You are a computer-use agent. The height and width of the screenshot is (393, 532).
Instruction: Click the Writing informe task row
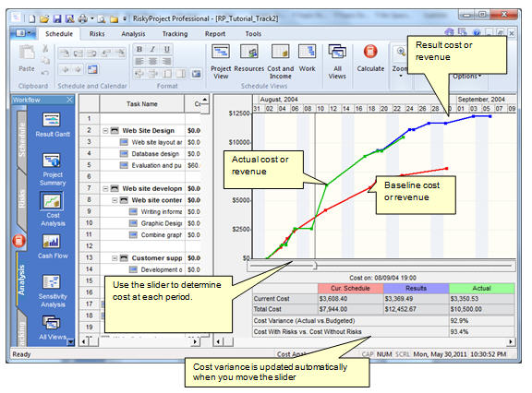click(x=140, y=212)
